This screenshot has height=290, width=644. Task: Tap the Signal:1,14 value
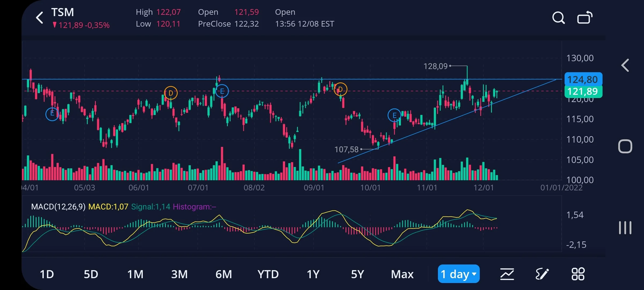(151, 207)
